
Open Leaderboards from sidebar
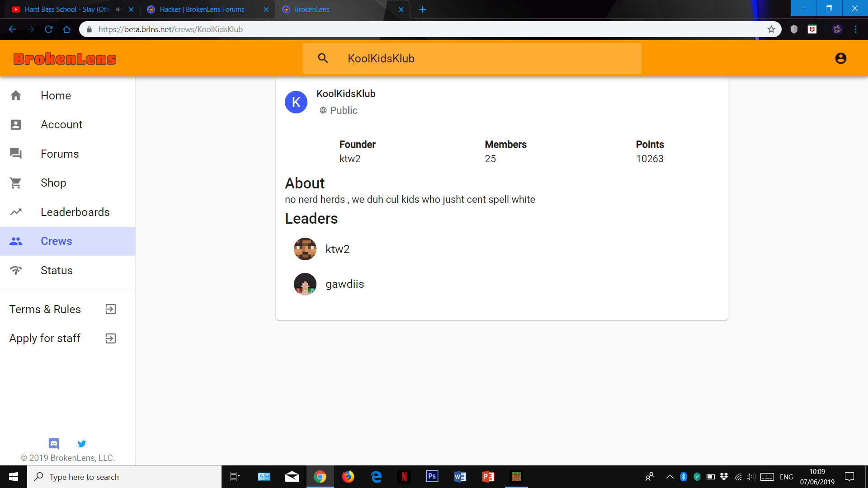[x=68, y=212]
